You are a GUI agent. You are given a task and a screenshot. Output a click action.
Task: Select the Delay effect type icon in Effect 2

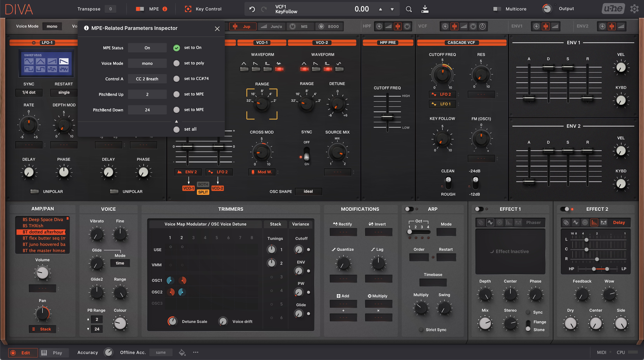594,223
